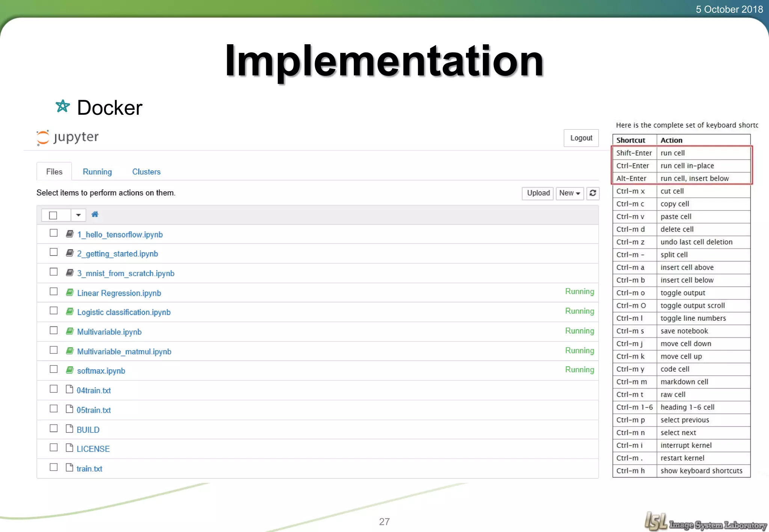
Task: Expand the selection dropdown arrow beside select-all
Action: (x=78, y=215)
